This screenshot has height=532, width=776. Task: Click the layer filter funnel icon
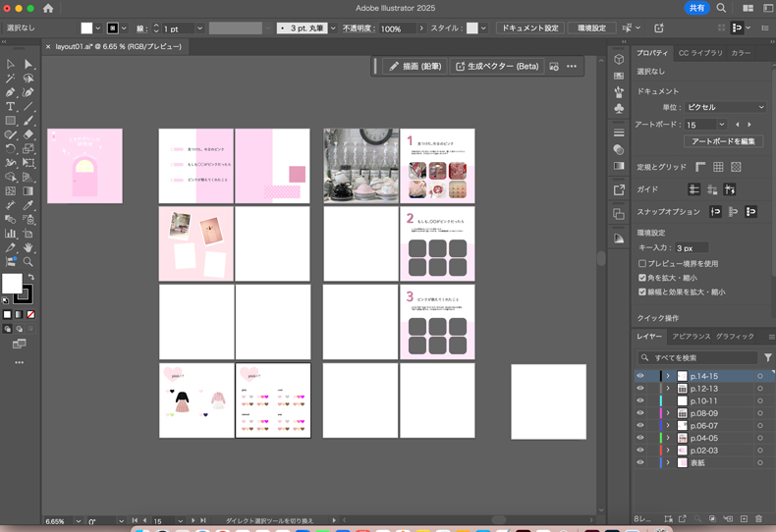point(768,358)
